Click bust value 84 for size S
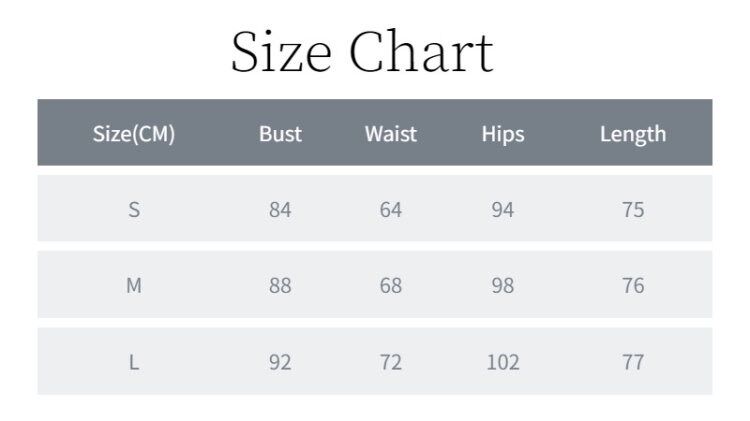 [280, 210]
